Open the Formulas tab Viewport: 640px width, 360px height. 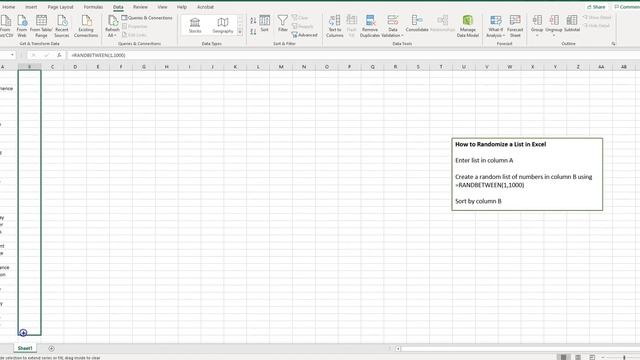93,7
